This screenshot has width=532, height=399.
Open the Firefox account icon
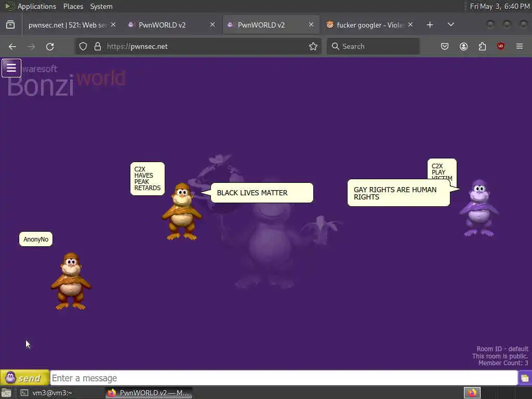point(463,46)
